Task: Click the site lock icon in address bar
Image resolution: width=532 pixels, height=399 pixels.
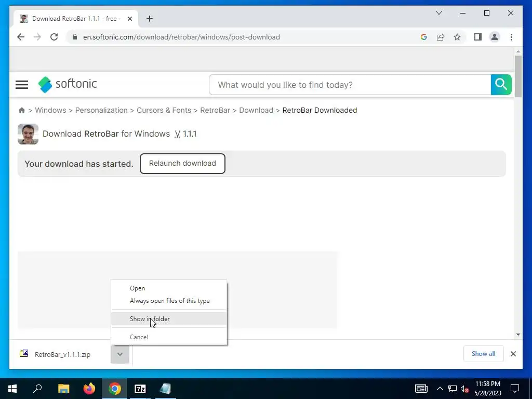Action: (x=75, y=37)
